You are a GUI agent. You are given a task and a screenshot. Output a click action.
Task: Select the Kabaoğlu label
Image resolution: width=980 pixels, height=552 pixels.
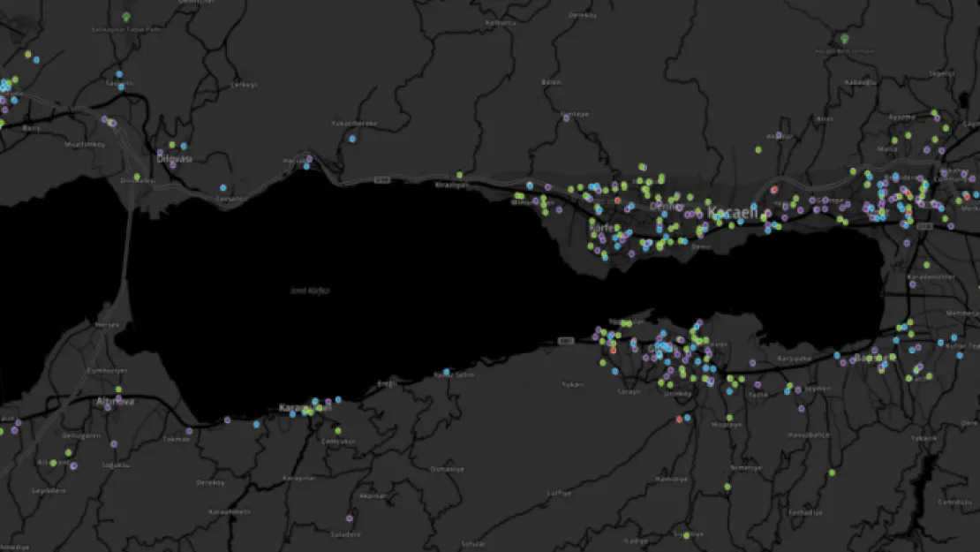coord(860,82)
